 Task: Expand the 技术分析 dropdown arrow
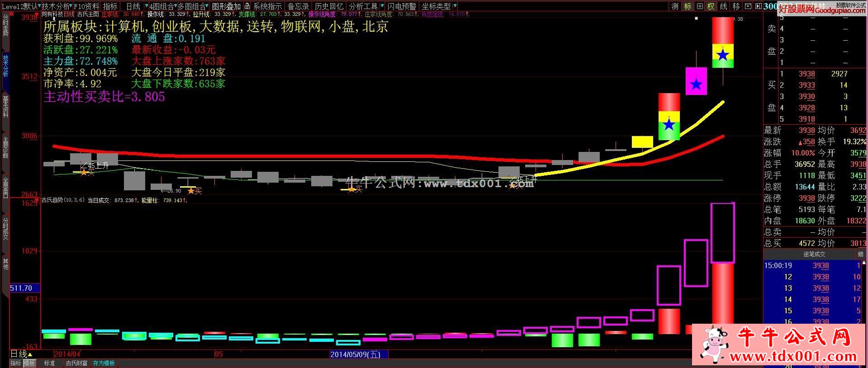click(x=72, y=6)
